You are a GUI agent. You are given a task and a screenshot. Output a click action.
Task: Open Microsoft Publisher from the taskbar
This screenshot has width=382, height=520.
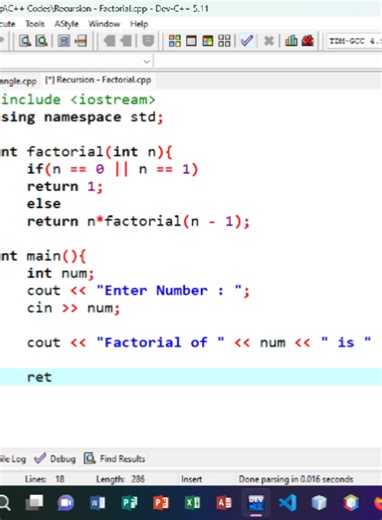point(129,503)
